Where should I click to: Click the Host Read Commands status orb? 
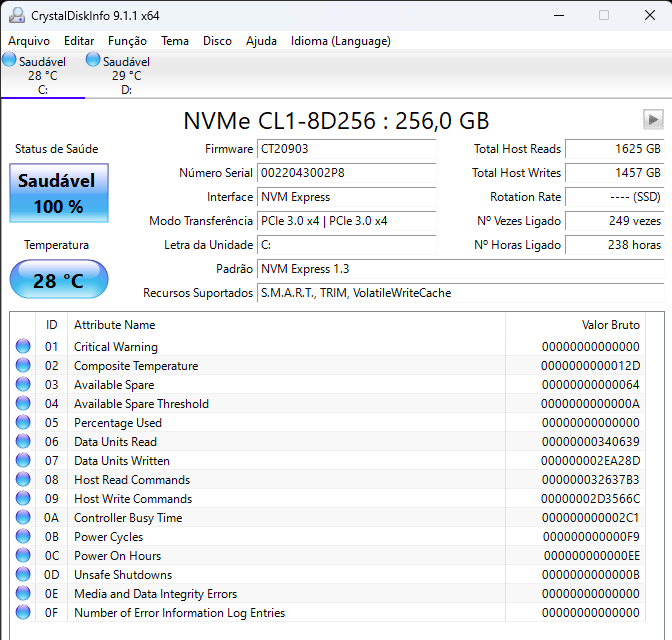(23, 479)
